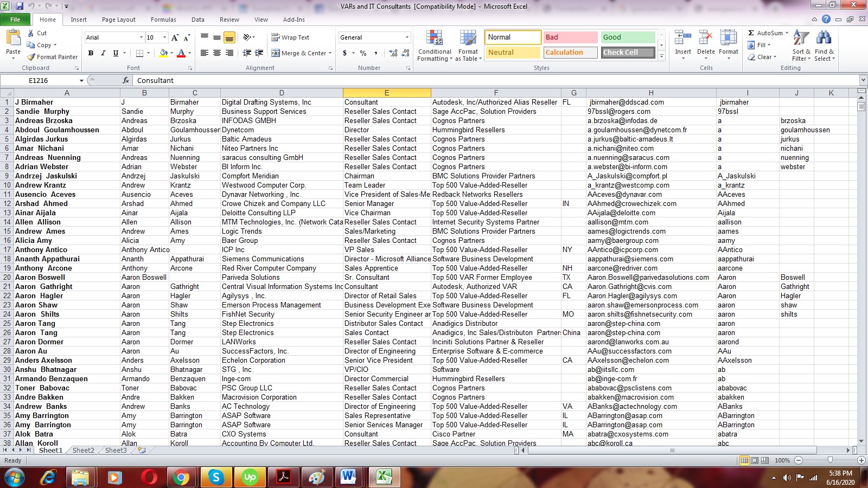Switch to the Page Layout tab
Image resolution: width=868 pixels, height=488 pixels.
click(119, 20)
